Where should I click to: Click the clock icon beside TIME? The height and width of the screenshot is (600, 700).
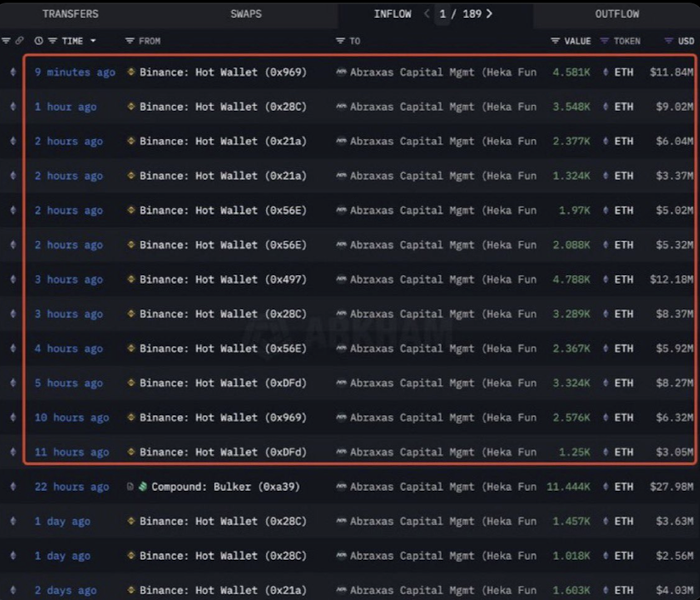pos(39,41)
